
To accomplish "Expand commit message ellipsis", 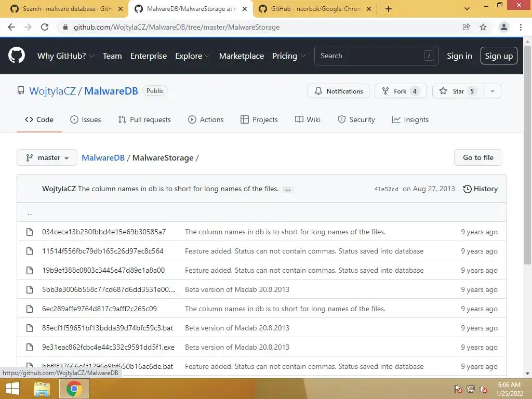I will 288,189.
